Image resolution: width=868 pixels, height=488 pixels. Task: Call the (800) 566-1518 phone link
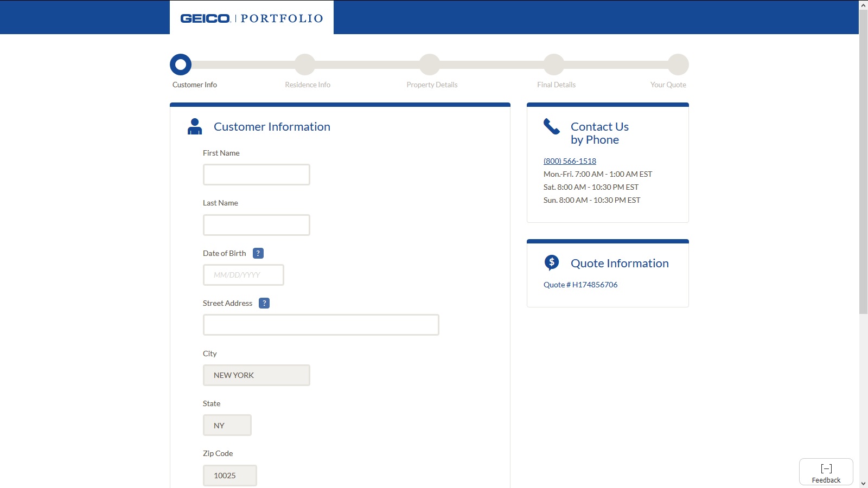click(570, 161)
